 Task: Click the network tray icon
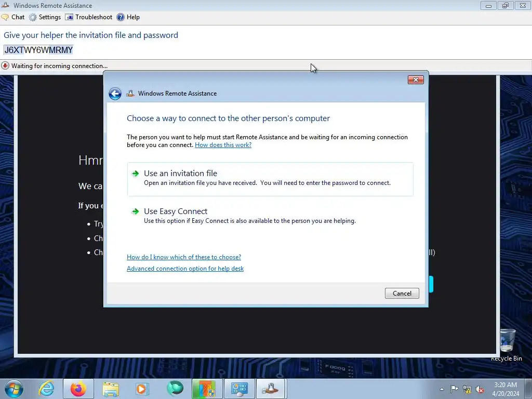click(x=467, y=389)
